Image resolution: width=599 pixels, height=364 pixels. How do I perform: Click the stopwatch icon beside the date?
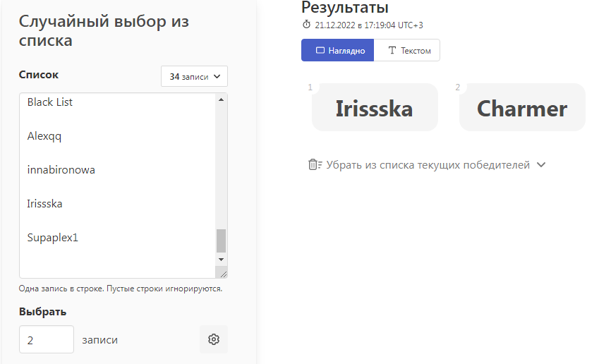(306, 25)
